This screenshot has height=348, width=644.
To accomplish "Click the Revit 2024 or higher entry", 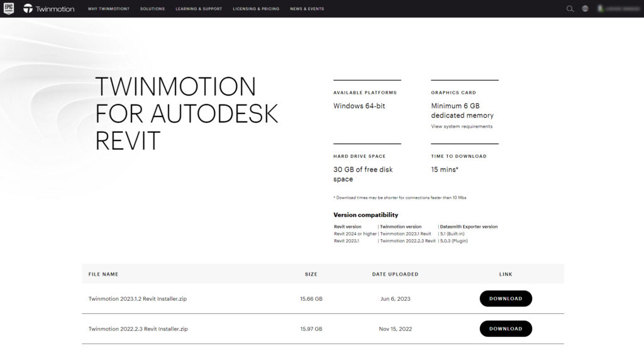I will 355,233.
